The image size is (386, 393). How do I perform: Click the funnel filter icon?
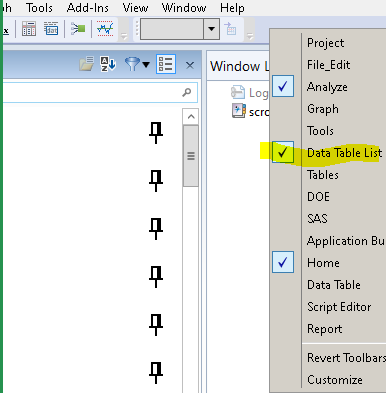pos(132,64)
